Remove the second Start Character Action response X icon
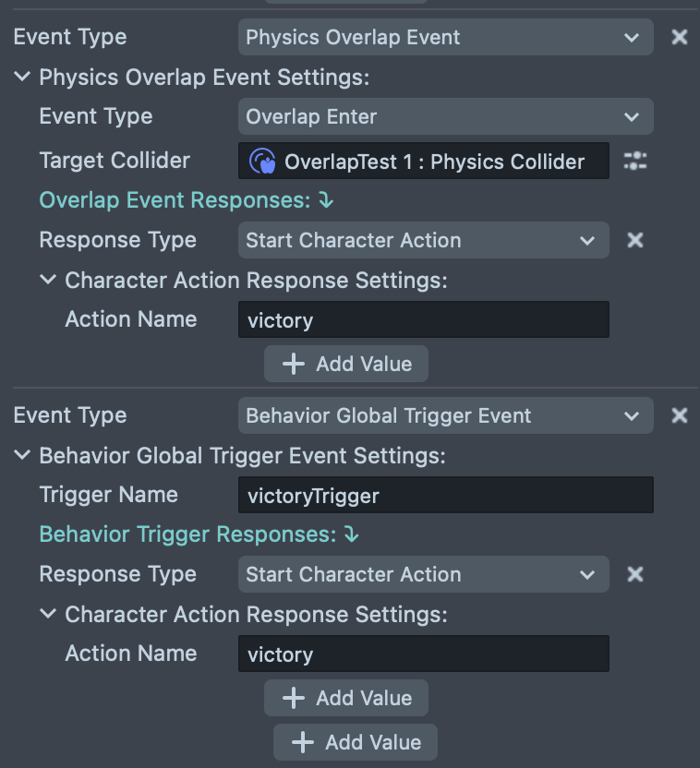Image resolution: width=700 pixels, height=768 pixels. (x=635, y=574)
